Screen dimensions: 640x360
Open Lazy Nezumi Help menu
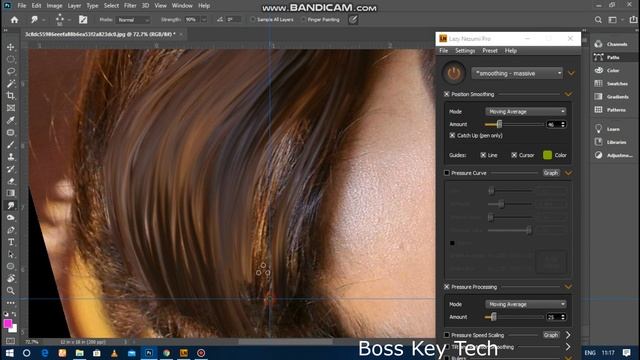pos(511,51)
